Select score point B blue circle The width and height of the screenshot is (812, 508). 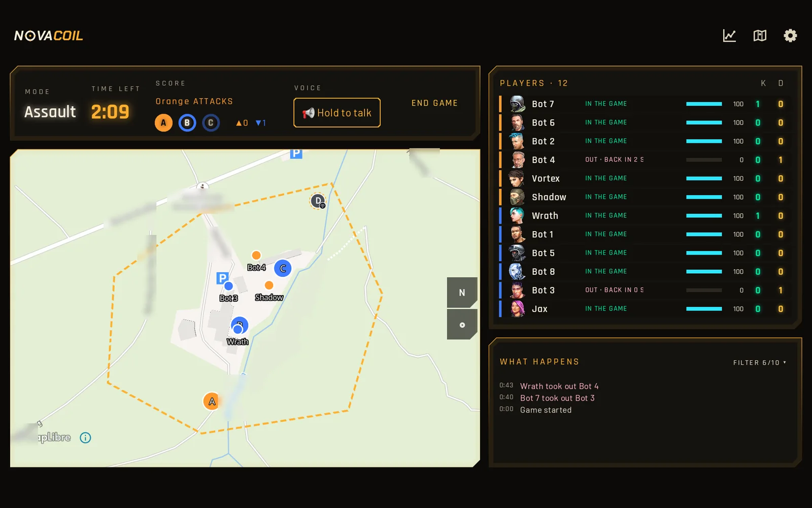[187, 122]
